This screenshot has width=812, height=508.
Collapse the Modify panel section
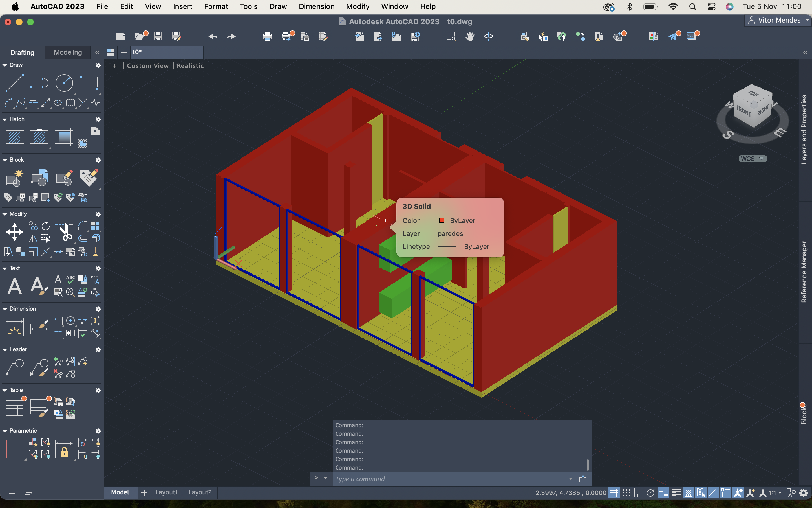5,214
